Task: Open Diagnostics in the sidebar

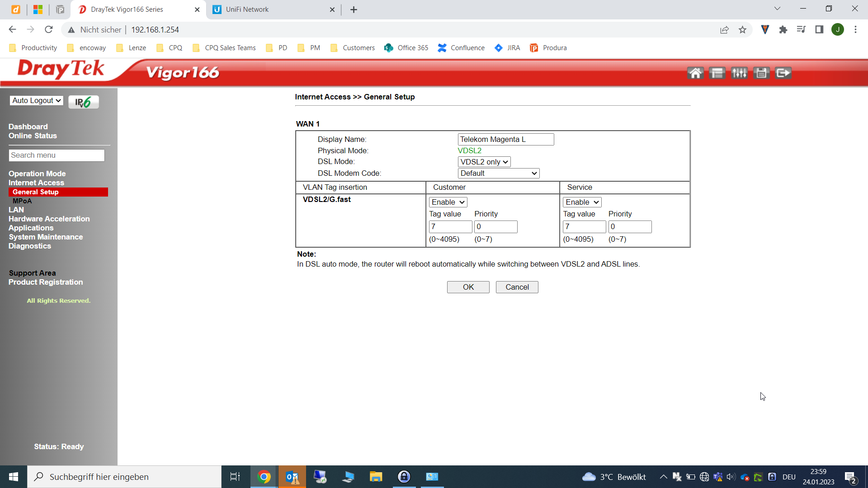Action: coord(30,246)
